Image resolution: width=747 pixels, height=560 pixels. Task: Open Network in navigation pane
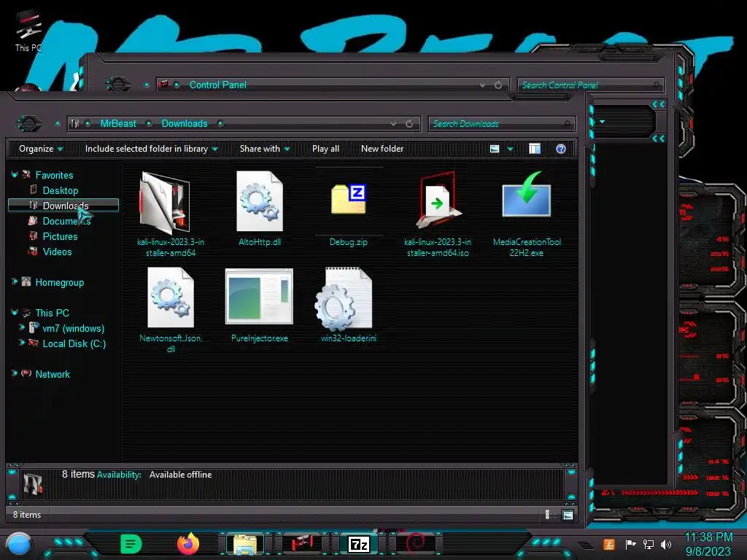click(x=53, y=374)
